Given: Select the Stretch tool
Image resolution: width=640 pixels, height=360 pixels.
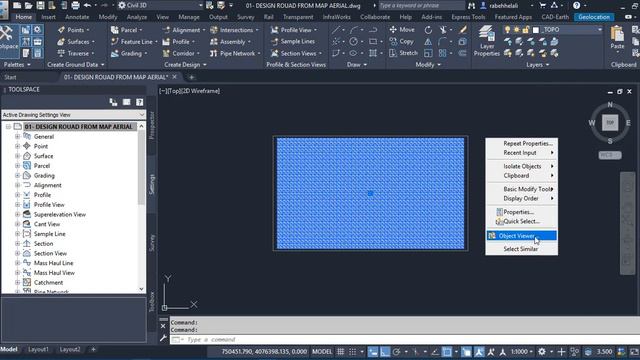Looking at the screenshot, I should (403, 53).
